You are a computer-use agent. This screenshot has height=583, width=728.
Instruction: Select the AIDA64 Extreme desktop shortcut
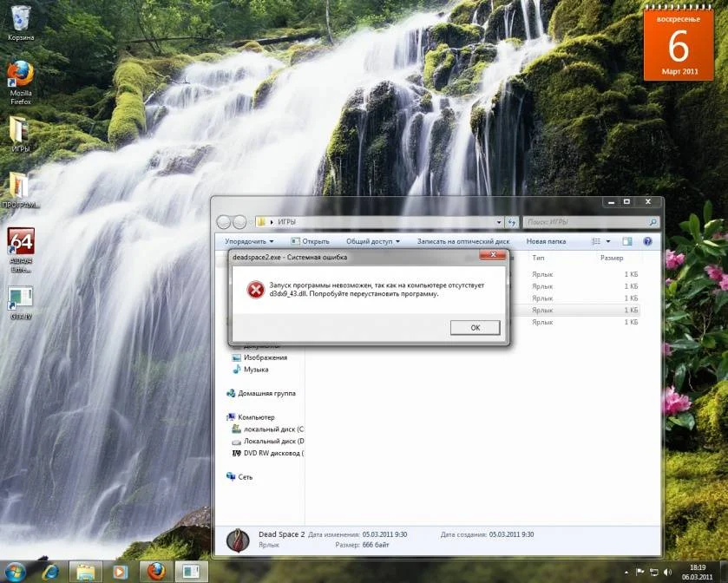[21, 250]
